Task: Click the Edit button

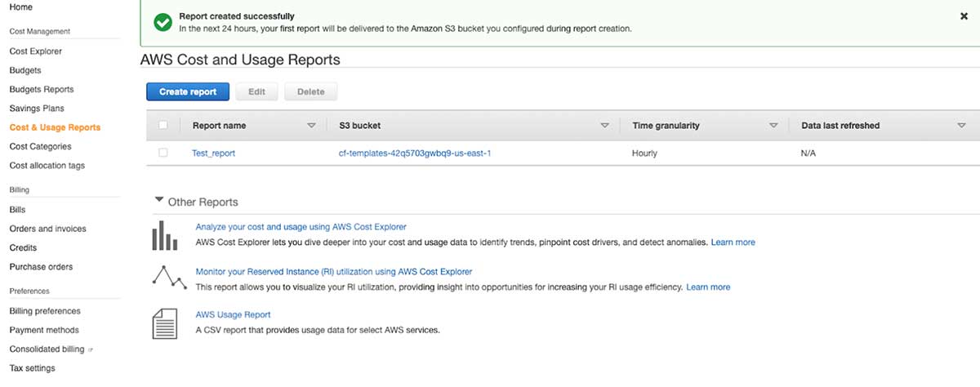Action: 256,92
